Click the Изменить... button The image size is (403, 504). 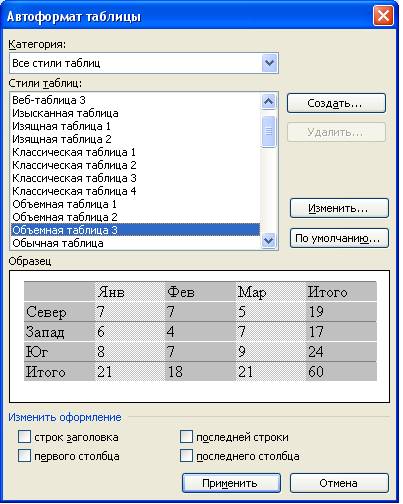coord(339,208)
